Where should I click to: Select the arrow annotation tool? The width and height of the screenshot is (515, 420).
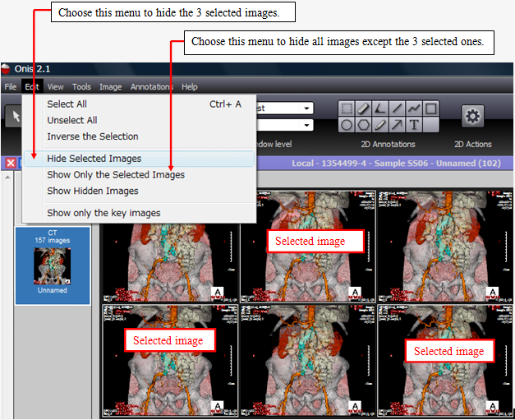click(x=397, y=125)
